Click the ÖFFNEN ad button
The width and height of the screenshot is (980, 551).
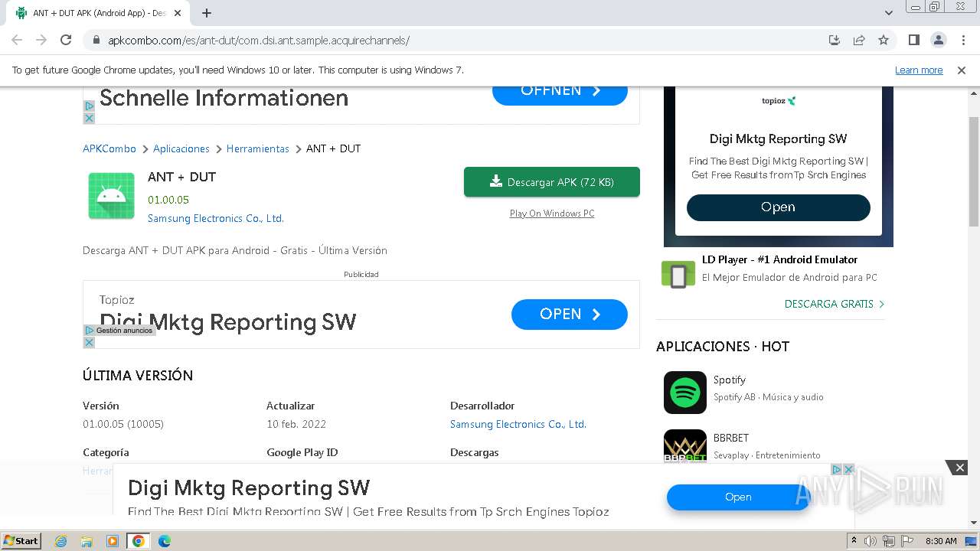[560, 93]
